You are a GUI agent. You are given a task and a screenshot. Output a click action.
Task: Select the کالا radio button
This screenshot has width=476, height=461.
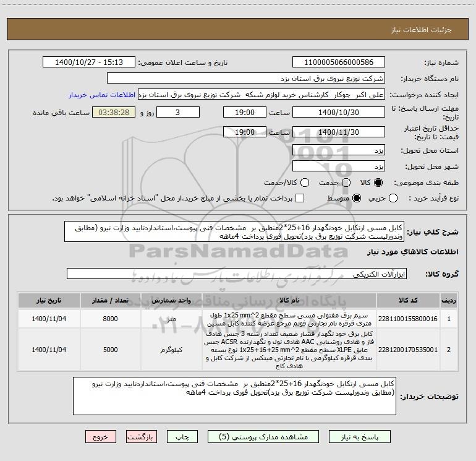click(378, 183)
